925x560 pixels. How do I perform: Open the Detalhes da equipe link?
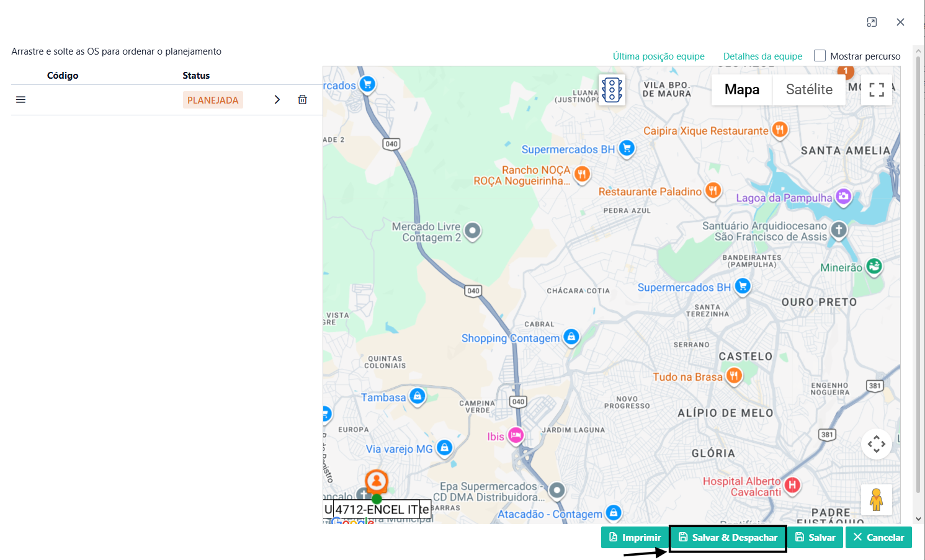pos(762,56)
